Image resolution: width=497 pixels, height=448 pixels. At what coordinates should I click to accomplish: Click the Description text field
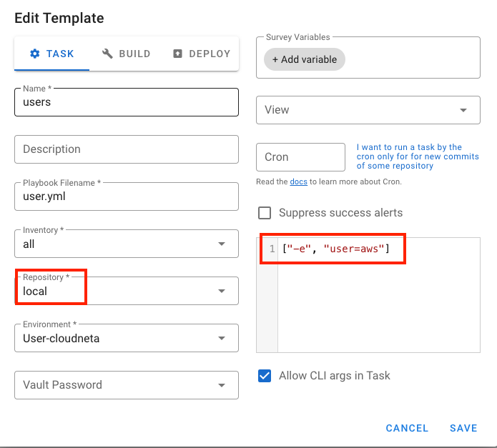pos(127,149)
